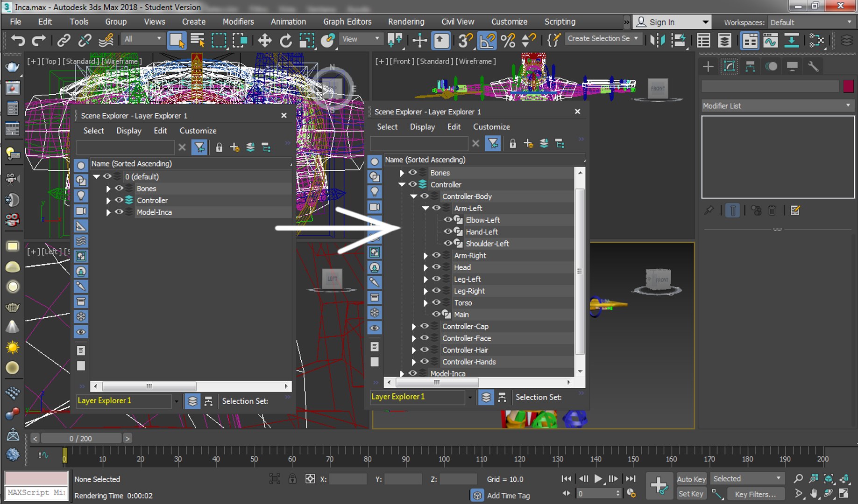Open Create Selection Set dropdown

(603, 39)
